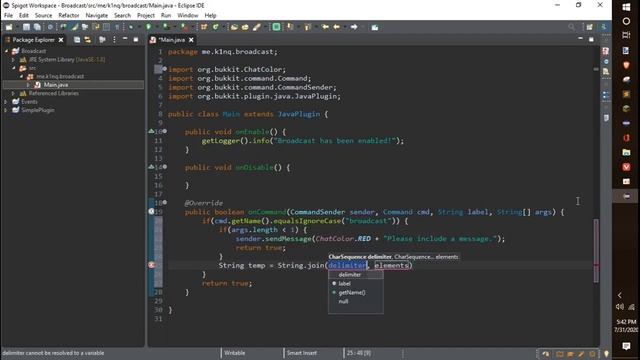Open the Windows Start button
Screen dimensions: 640x360
coord(626,7)
